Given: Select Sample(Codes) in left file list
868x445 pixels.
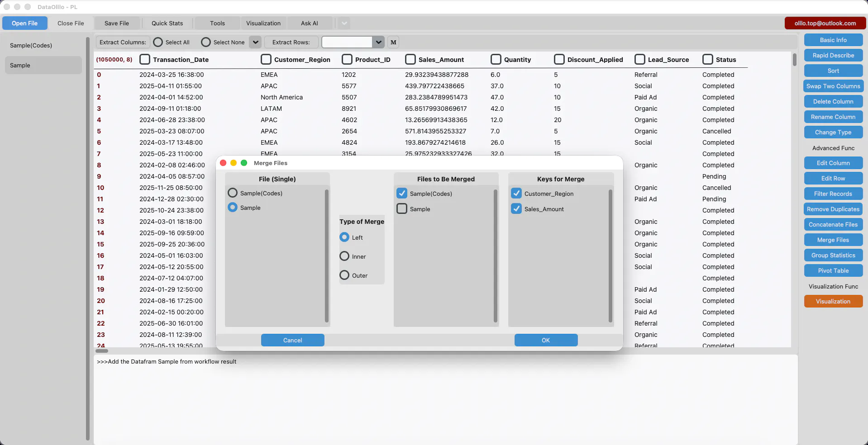Looking at the screenshot, I should [x=43, y=45].
